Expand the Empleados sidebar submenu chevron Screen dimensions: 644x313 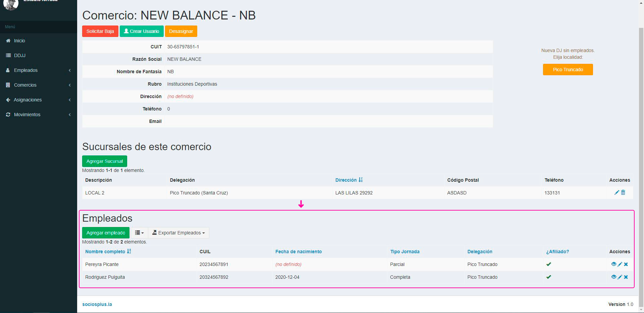tap(70, 70)
